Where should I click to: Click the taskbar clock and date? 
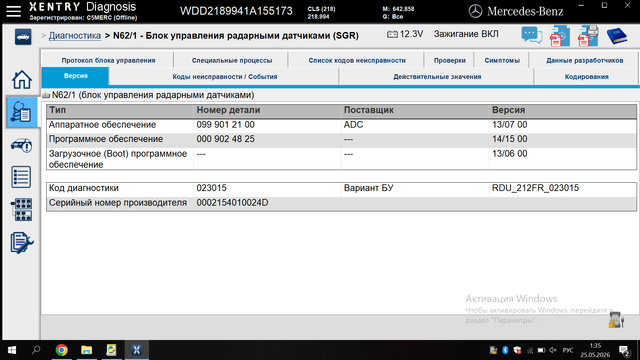click(x=595, y=350)
